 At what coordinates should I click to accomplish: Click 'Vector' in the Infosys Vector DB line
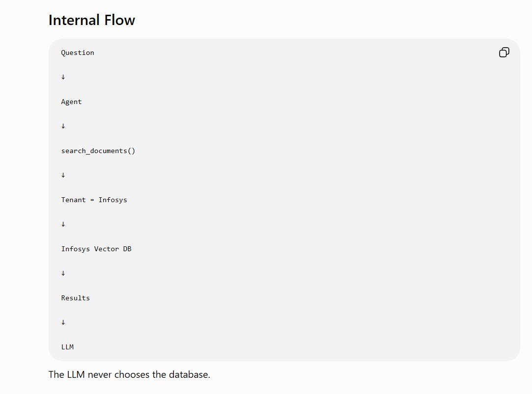[107, 249]
